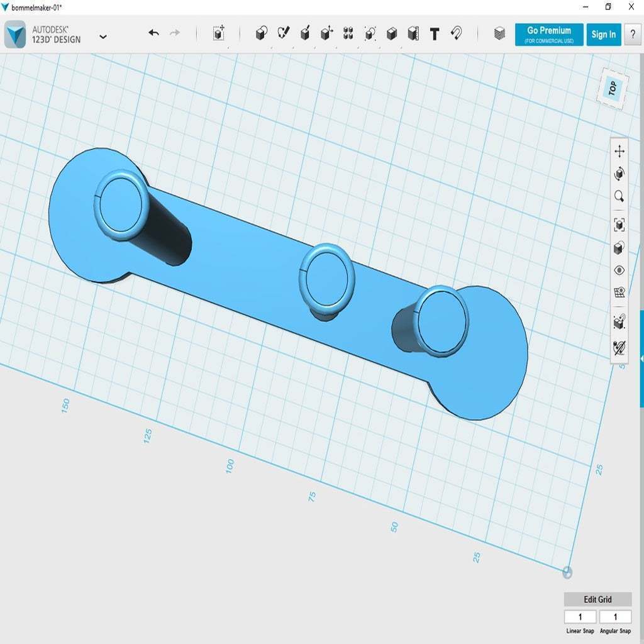Open the Sketch tools
The width and height of the screenshot is (644, 644).
click(284, 33)
